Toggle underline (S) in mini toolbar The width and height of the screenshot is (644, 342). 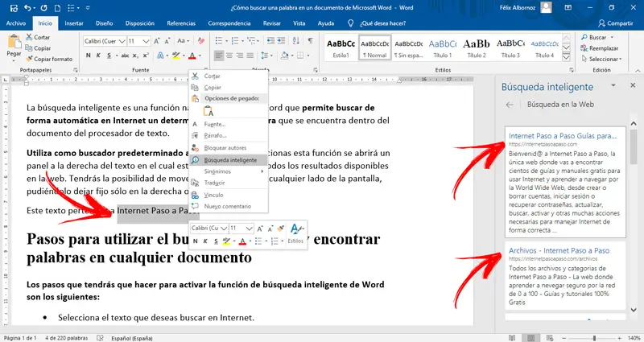(216, 241)
